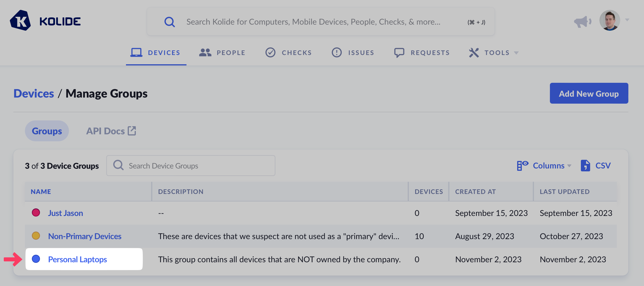Viewport: 644px width, 286px height.
Task: Click the user profile avatar
Action: point(610,21)
